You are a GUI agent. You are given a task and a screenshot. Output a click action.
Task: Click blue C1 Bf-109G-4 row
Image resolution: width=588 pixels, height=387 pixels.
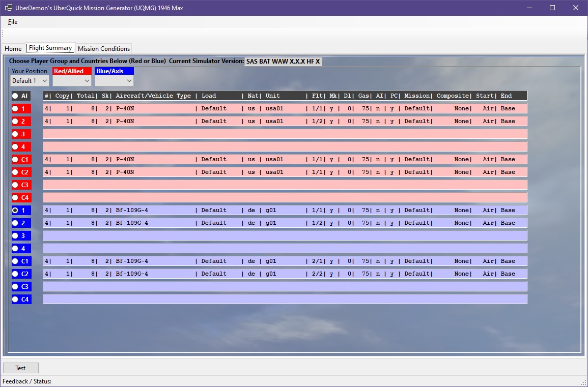click(285, 261)
